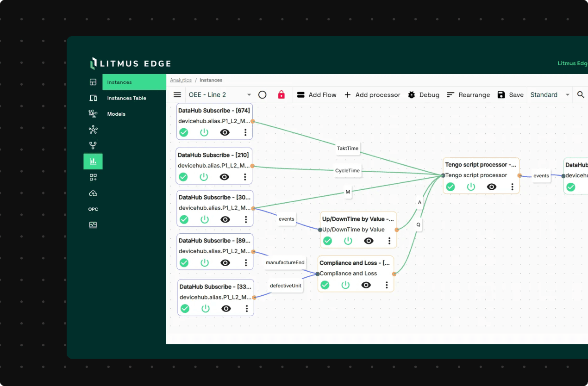Toggle power on DataHub Subscribe [674]
The width and height of the screenshot is (588, 386).
pos(204,132)
